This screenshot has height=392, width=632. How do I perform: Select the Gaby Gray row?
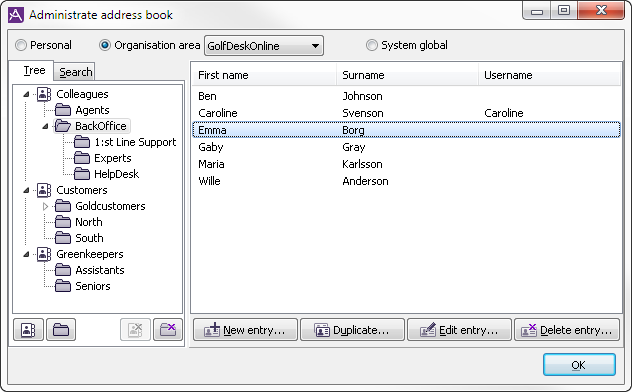coord(406,147)
